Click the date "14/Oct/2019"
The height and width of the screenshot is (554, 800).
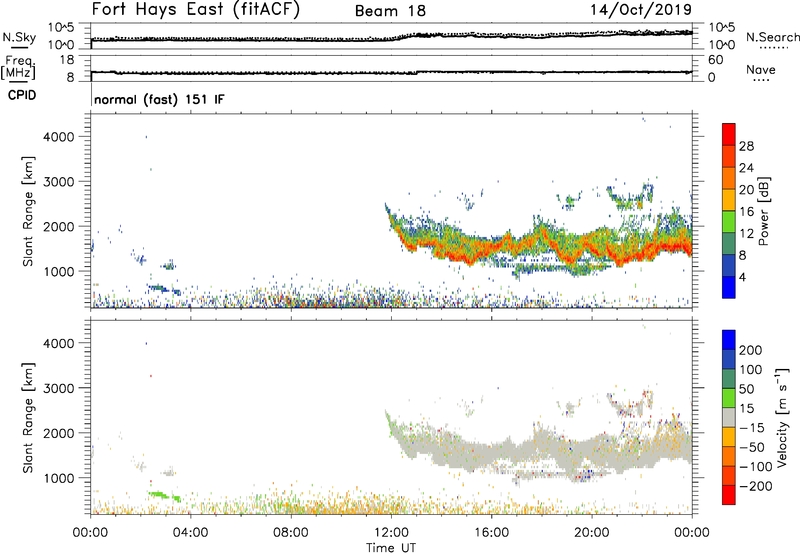point(641,10)
